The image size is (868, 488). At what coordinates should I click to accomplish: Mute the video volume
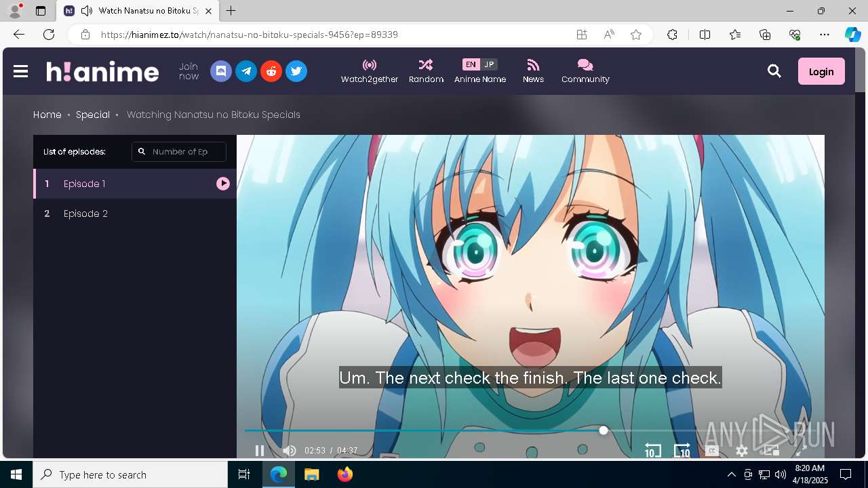(290, 451)
